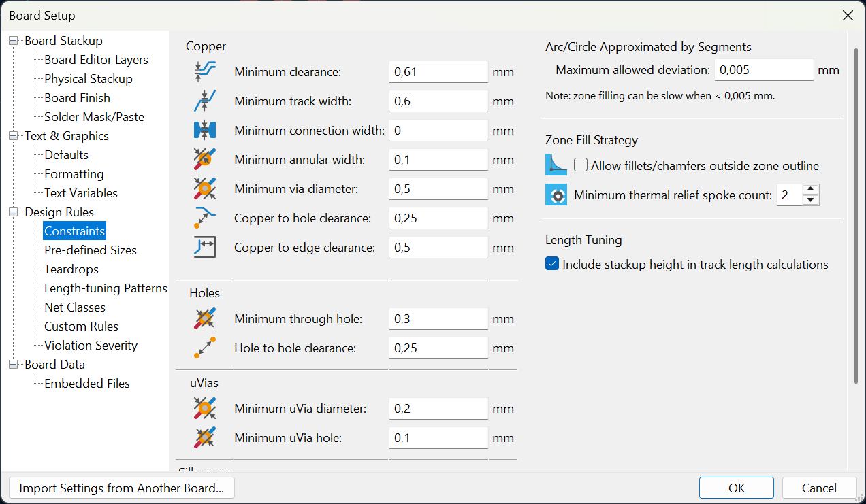Click the Minimum clearance icon

pyautogui.click(x=204, y=71)
